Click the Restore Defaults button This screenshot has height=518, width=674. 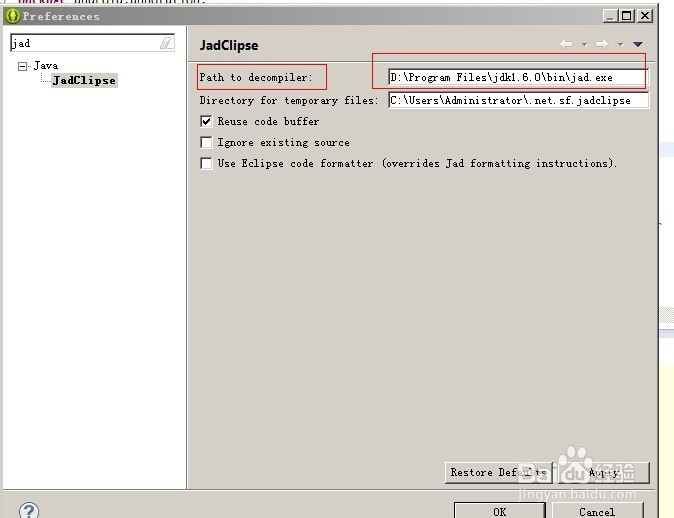click(499, 472)
